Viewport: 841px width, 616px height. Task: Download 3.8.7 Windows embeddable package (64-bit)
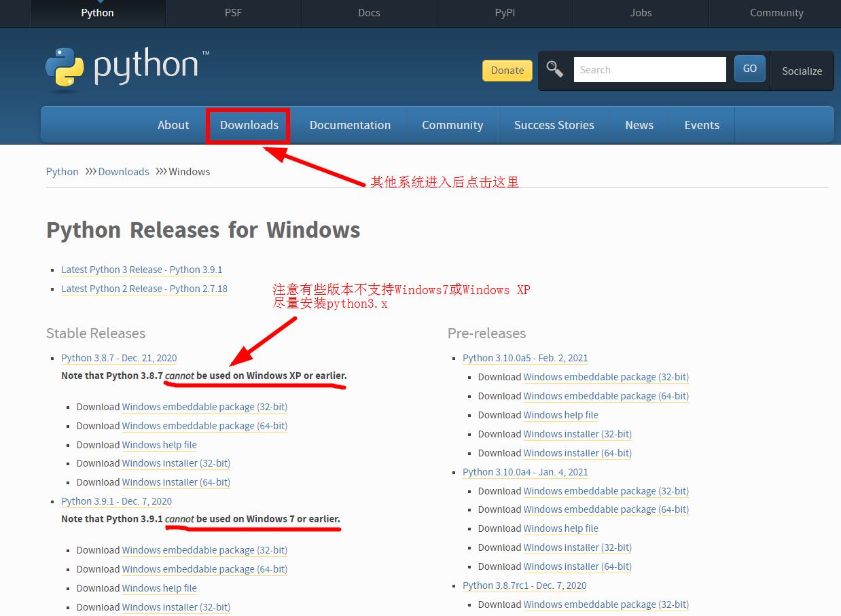[x=204, y=426]
